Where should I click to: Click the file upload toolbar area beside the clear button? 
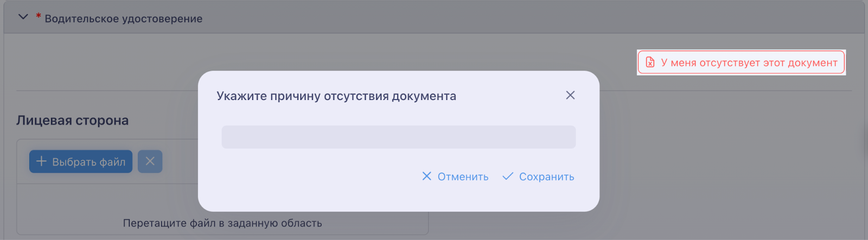pyautogui.click(x=180, y=161)
